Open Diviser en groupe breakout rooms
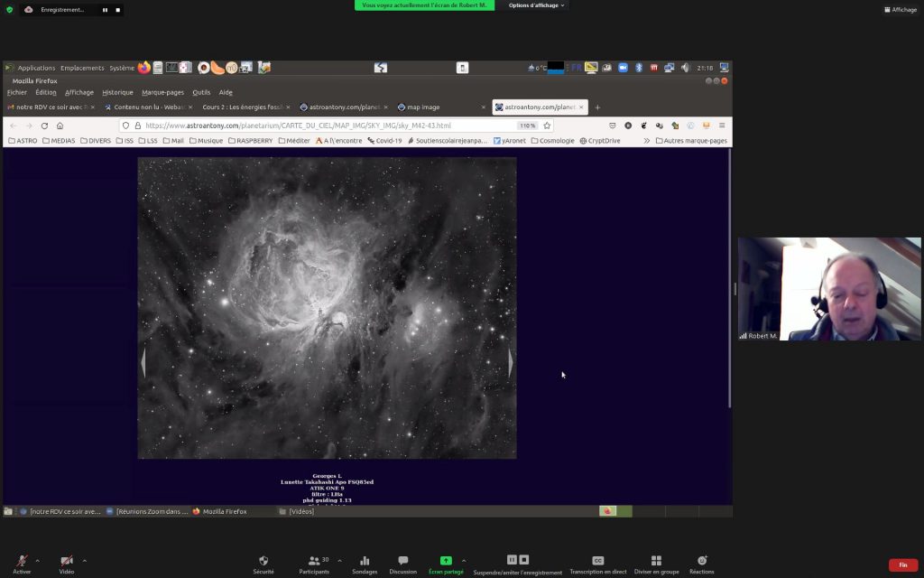Image resolution: width=924 pixels, height=578 pixels. point(657,564)
